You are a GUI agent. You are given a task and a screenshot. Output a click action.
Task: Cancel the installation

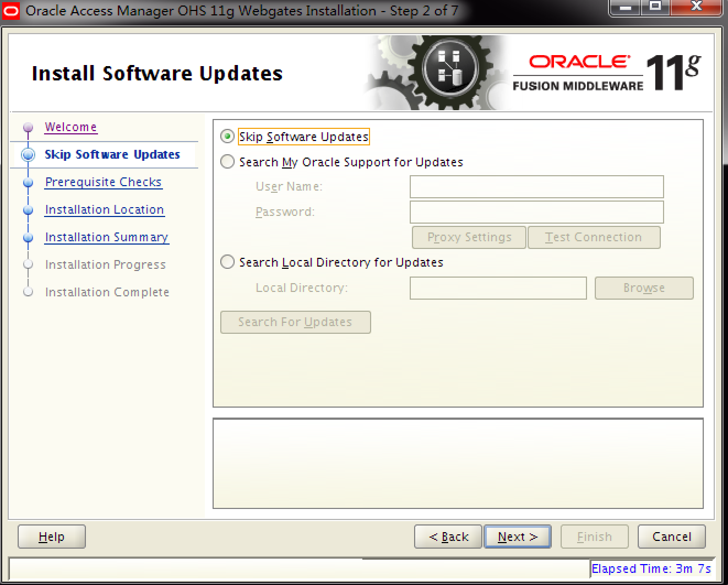pos(672,537)
